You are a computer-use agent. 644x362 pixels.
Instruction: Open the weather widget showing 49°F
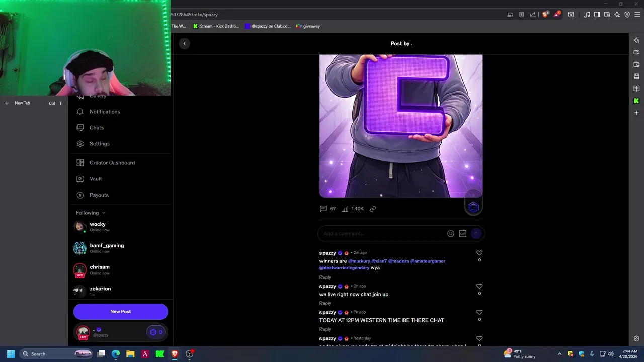(521, 354)
